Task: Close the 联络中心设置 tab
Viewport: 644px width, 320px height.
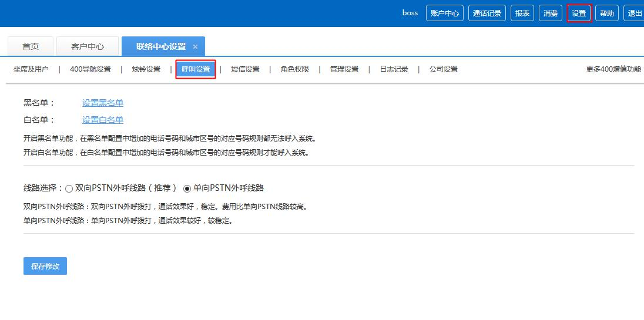Action: click(x=195, y=47)
